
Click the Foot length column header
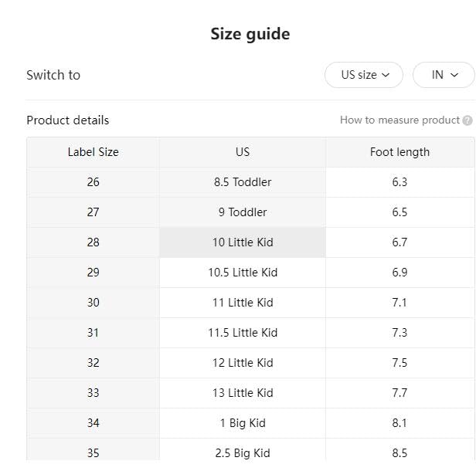399,152
